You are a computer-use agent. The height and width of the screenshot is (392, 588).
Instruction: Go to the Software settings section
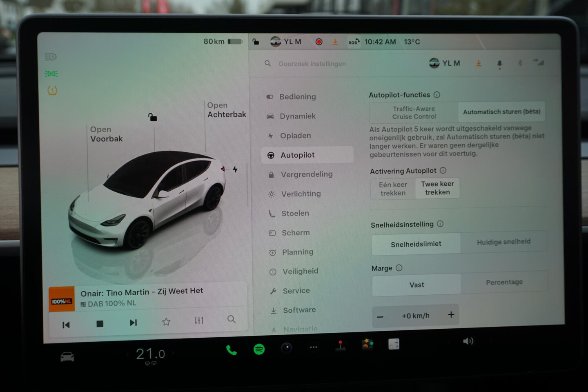(299, 310)
